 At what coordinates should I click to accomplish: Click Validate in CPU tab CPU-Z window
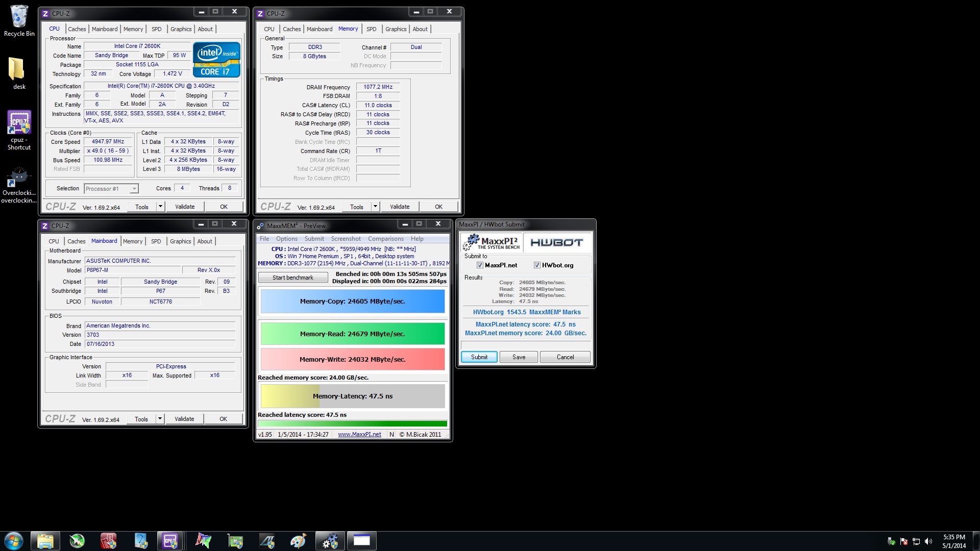[185, 207]
